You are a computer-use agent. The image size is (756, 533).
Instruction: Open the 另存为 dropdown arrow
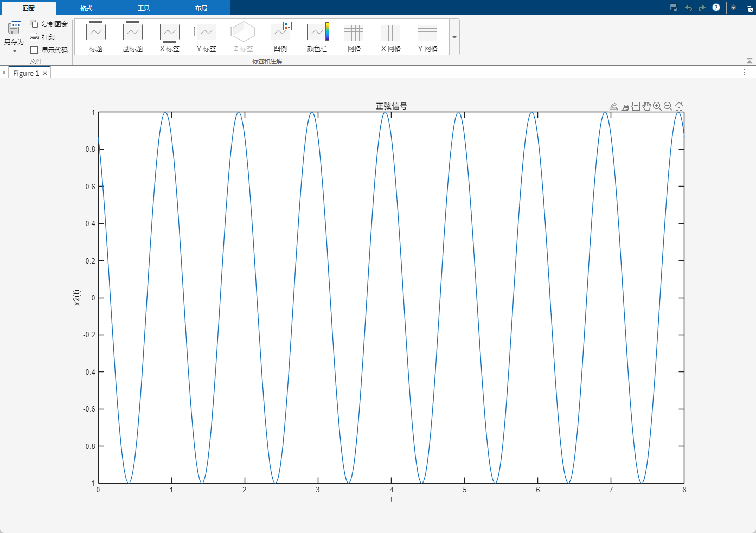pos(15,51)
